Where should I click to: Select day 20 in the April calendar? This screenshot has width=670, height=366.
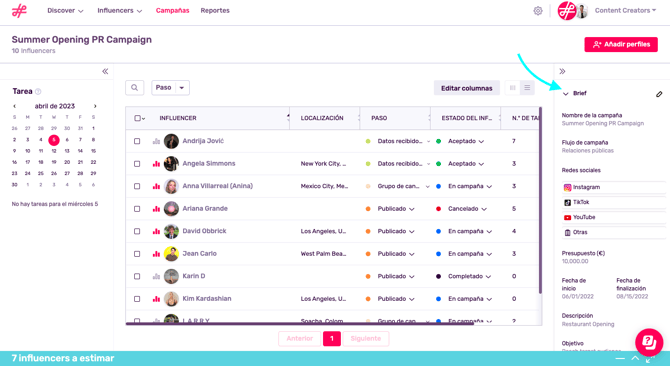(67, 162)
